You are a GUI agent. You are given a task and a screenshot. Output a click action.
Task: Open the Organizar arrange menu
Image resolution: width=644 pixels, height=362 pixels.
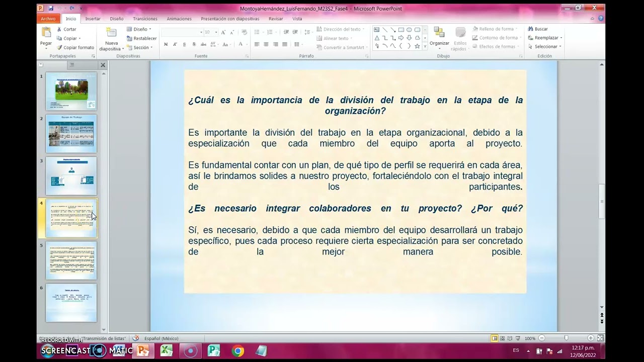pos(439,38)
